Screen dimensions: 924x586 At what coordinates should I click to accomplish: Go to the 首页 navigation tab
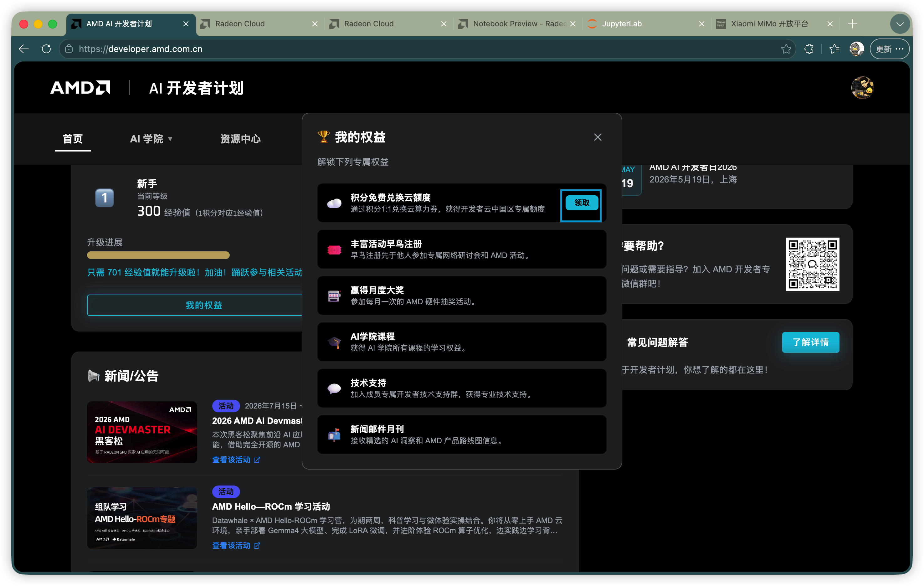click(73, 139)
